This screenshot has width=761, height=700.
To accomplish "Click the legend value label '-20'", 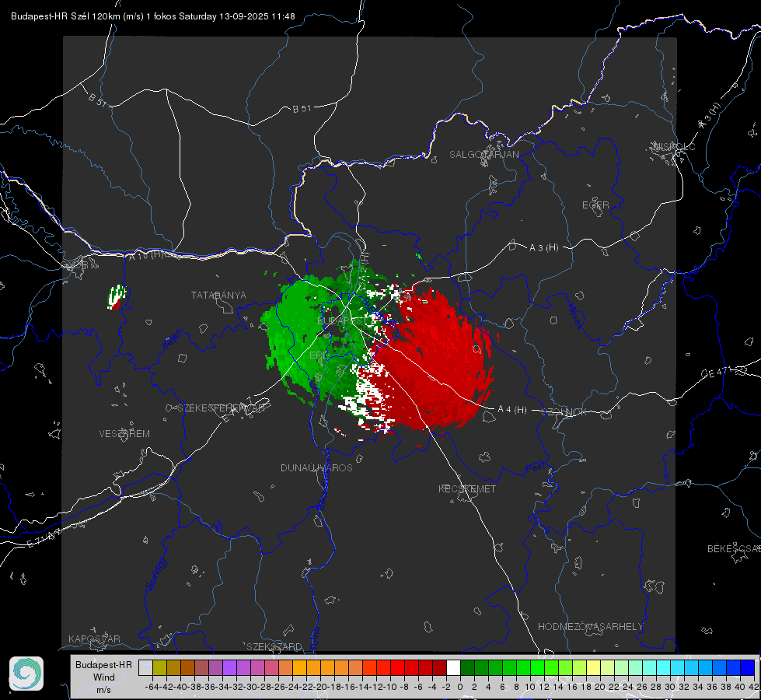I will pyautogui.click(x=320, y=687).
